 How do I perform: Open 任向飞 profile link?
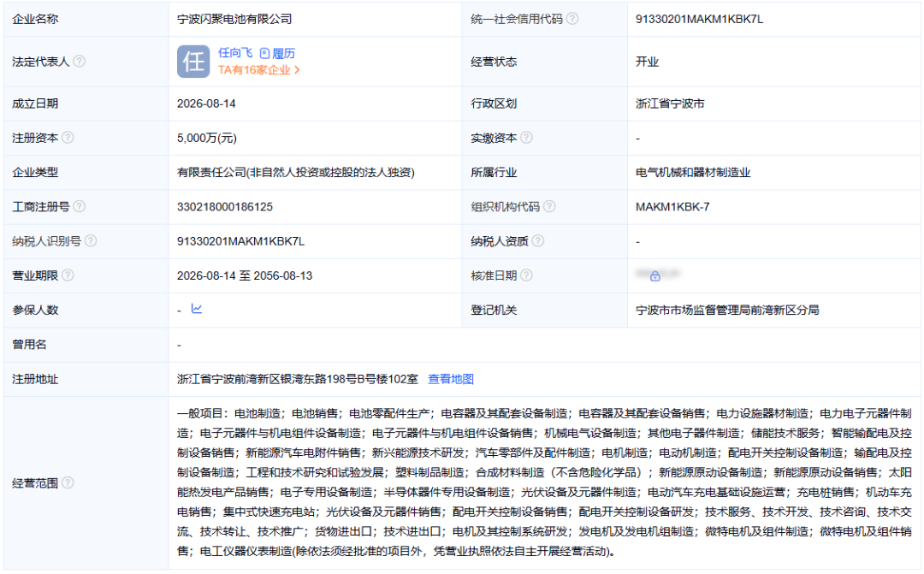point(235,53)
